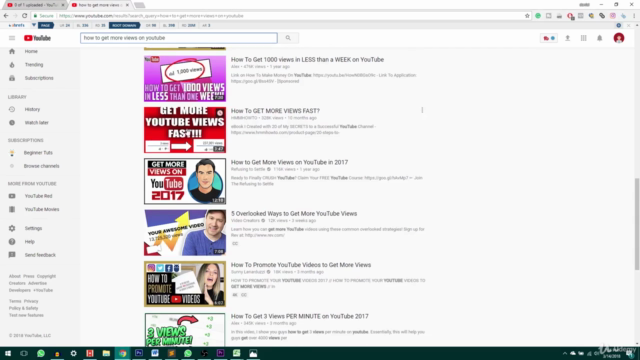Open 'How to Get More Views on YouTube in 2017' title
The width and height of the screenshot is (640, 360).
pyautogui.click(x=289, y=162)
